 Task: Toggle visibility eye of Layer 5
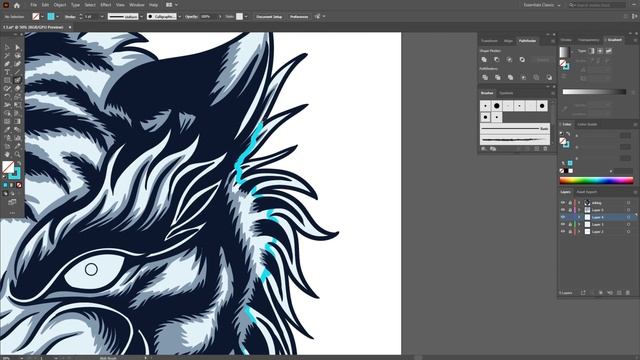pyautogui.click(x=563, y=210)
